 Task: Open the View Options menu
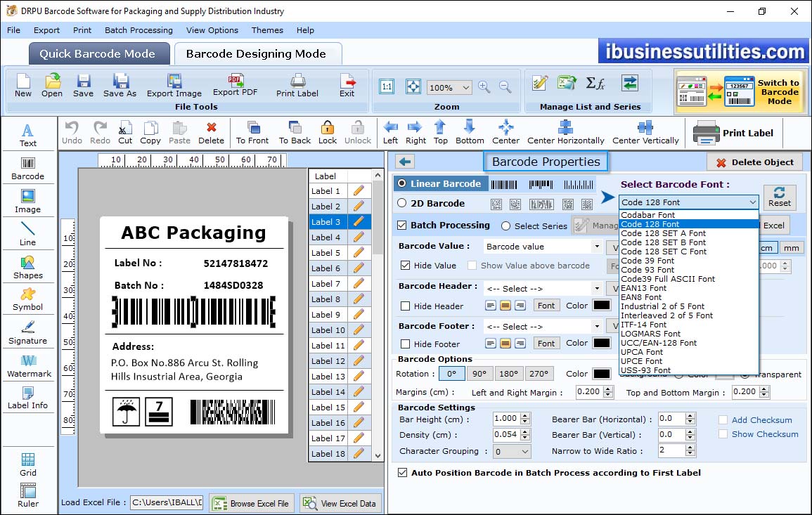coord(212,30)
